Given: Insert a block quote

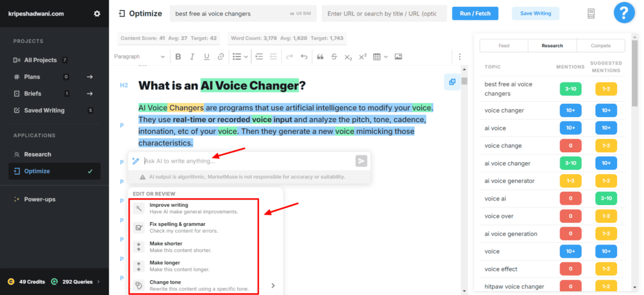Looking at the screenshot, I should (320, 57).
